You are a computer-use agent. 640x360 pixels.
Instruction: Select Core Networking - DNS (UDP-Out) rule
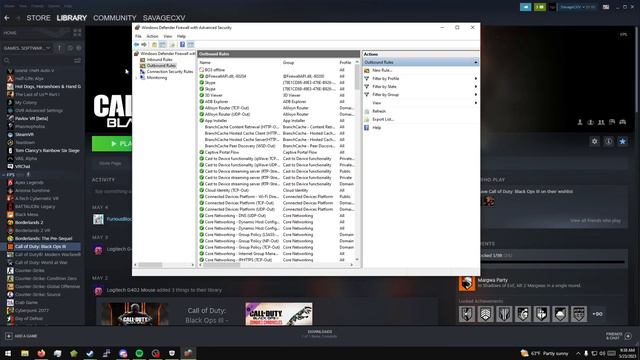235,216
